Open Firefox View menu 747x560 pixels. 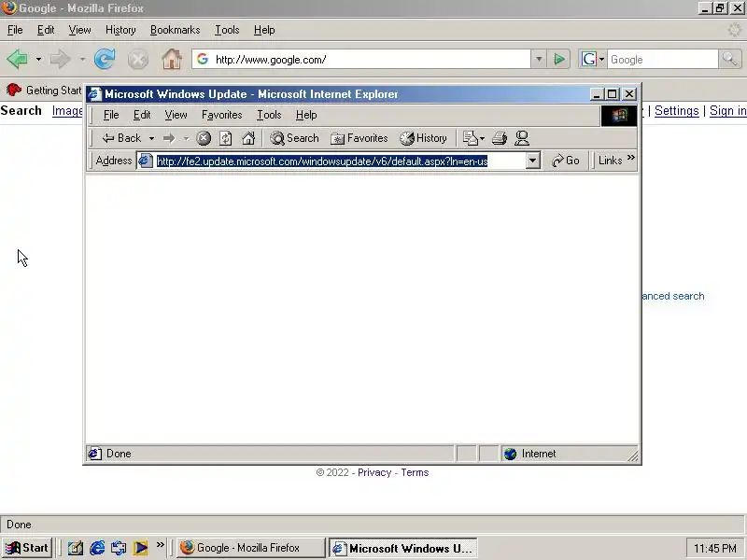(x=79, y=30)
